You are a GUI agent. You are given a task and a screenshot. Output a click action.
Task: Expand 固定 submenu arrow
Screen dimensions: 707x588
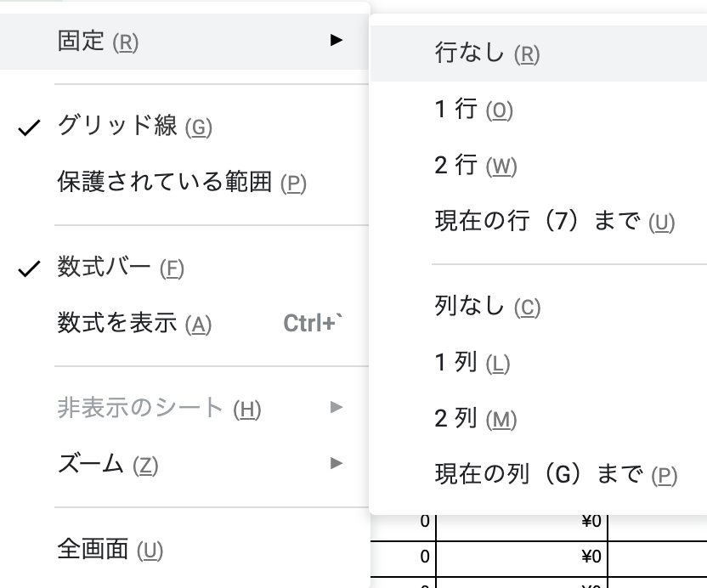(337, 40)
